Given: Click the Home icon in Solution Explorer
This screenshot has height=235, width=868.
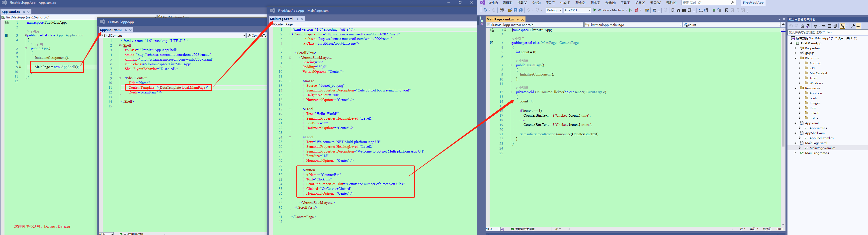Looking at the screenshot, I should pyautogui.click(x=802, y=26).
